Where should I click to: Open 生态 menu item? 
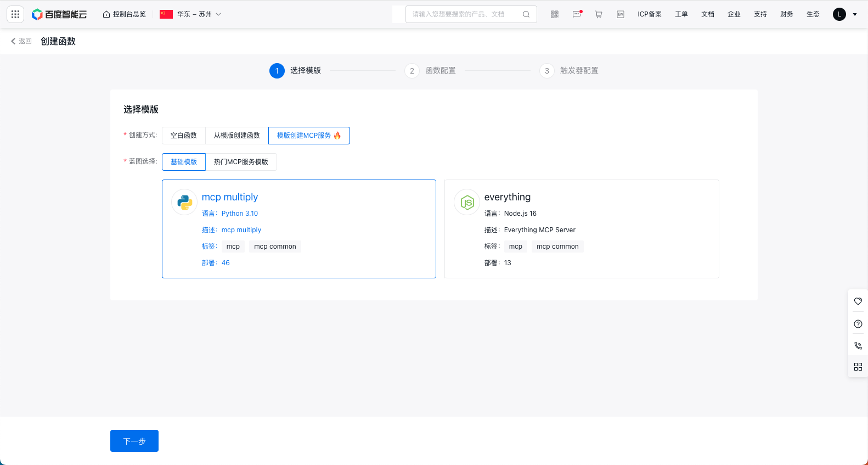813,14
